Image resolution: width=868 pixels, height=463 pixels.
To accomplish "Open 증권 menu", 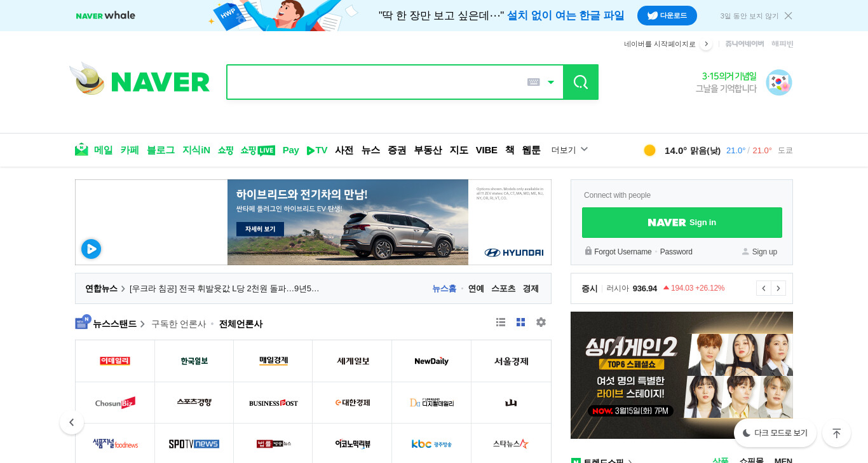I will [x=397, y=150].
